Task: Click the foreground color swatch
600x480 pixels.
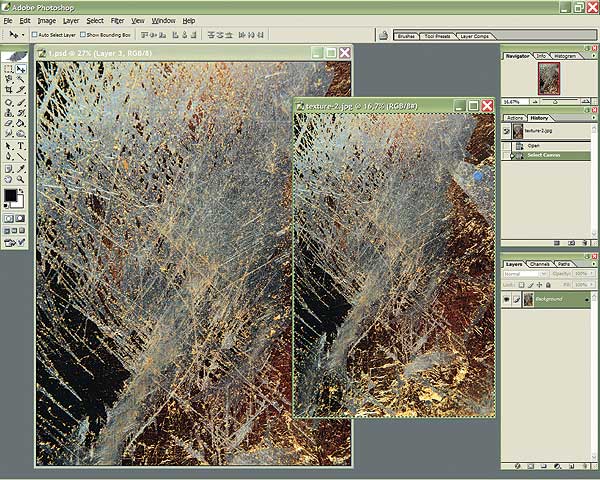Action: click(x=10, y=194)
